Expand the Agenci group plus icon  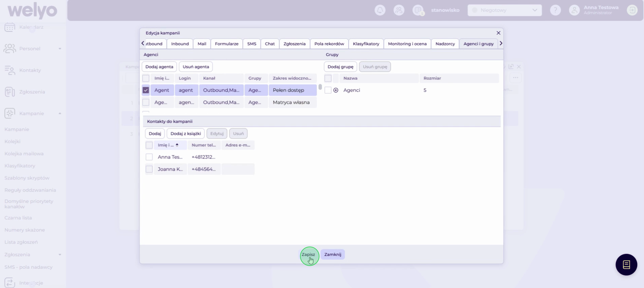(336, 90)
